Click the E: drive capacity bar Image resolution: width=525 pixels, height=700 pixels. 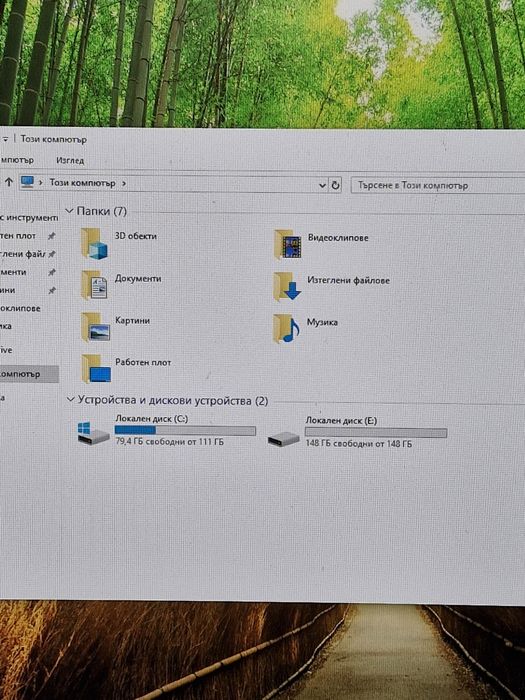point(375,433)
